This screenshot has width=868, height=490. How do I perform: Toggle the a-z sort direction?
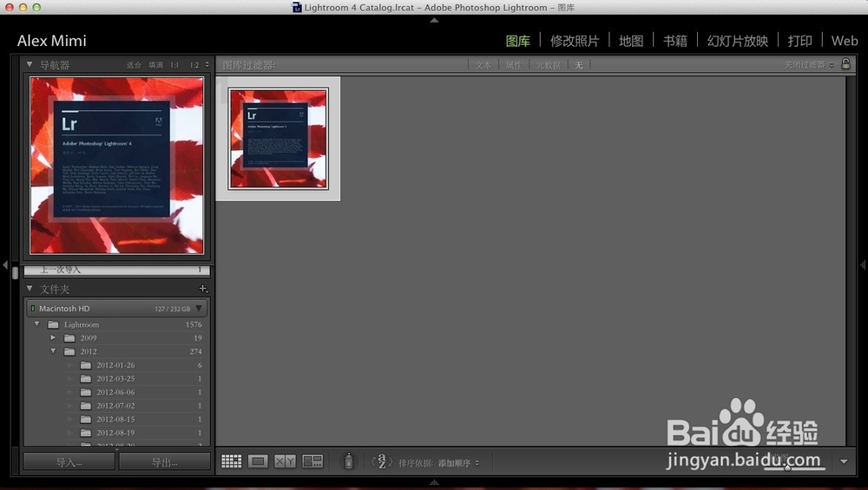(382, 461)
